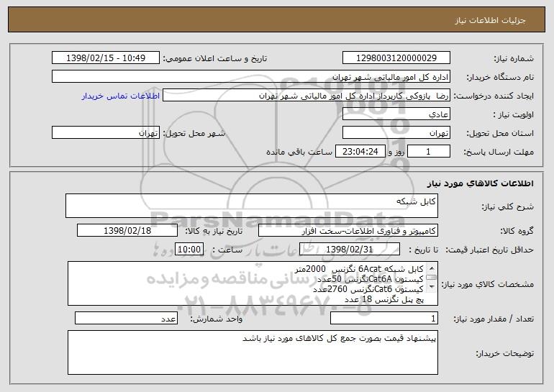Click the scrollbar thumb in specifications box

(432, 277)
